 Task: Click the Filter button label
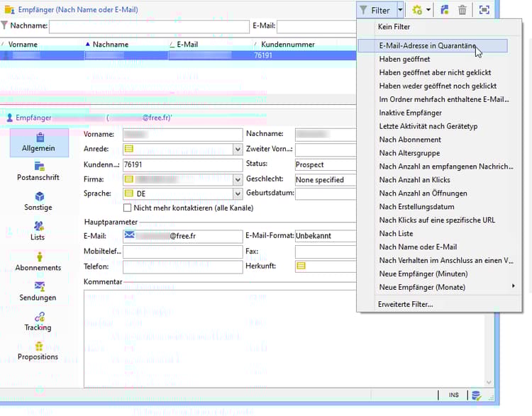tap(380, 11)
